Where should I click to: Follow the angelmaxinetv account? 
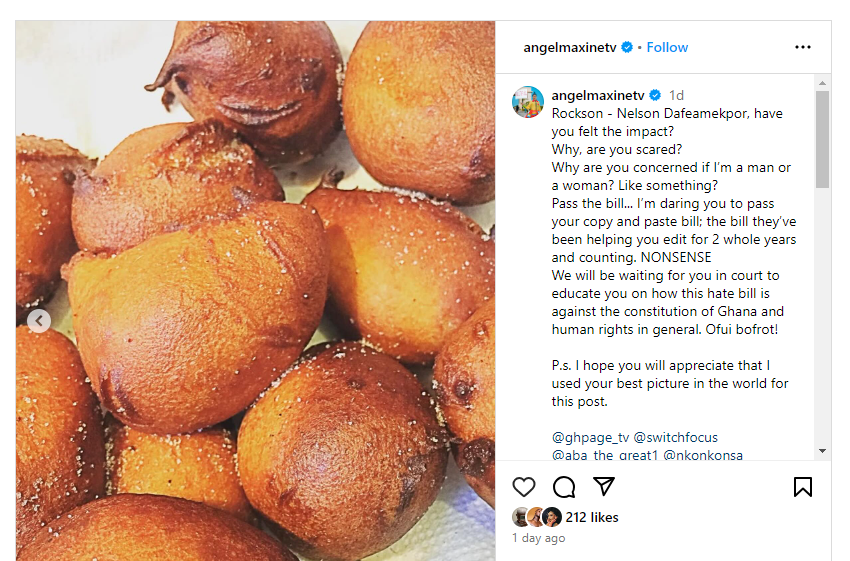(667, 47)
